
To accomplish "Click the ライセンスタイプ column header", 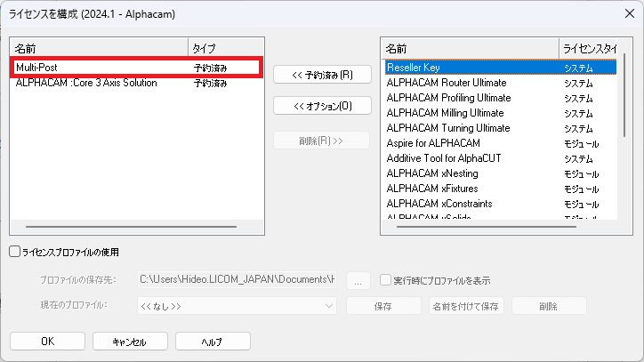I will pos(588,49).
